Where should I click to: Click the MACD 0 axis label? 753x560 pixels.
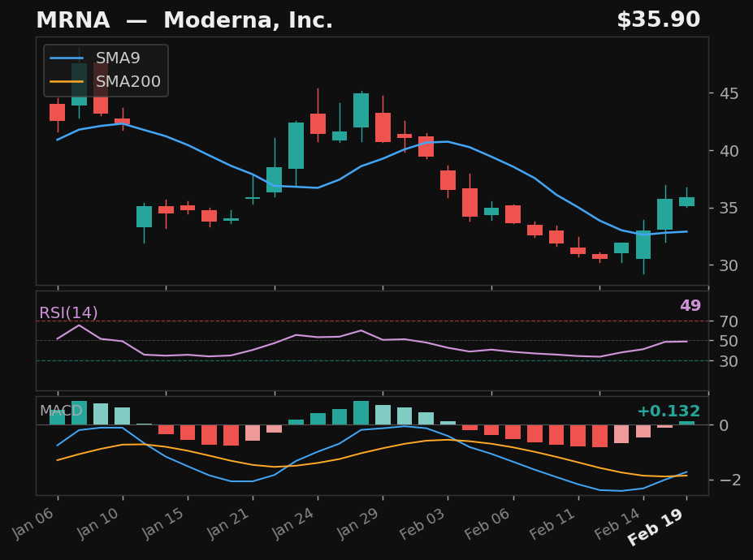pyautogui.click(x=725, y=425)
